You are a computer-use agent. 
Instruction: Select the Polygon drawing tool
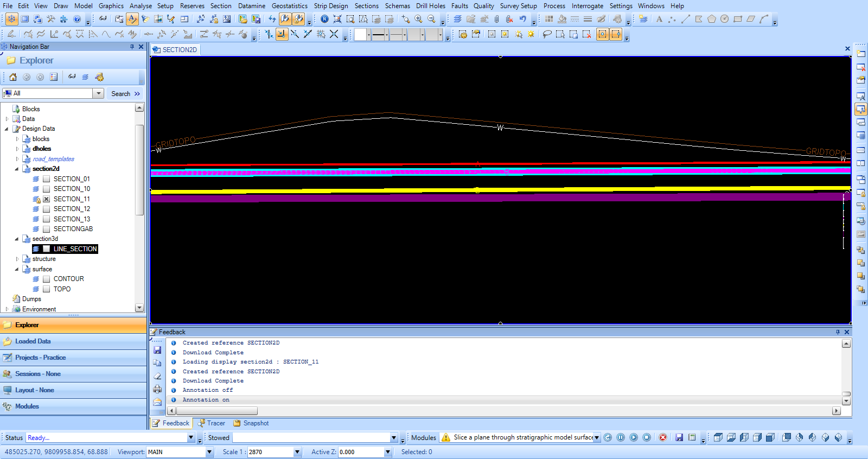pos(711,19)
